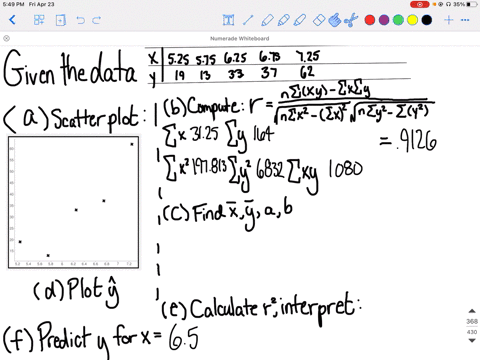
Task: Tap the handwritten value 1080
Action: pyautogui.click(x=345, y=169)
